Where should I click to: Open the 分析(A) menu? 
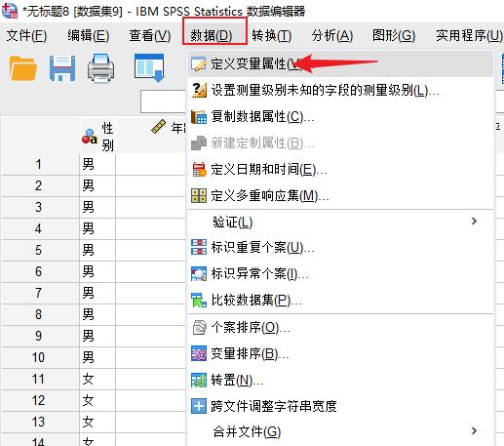[x=332, y=35]
